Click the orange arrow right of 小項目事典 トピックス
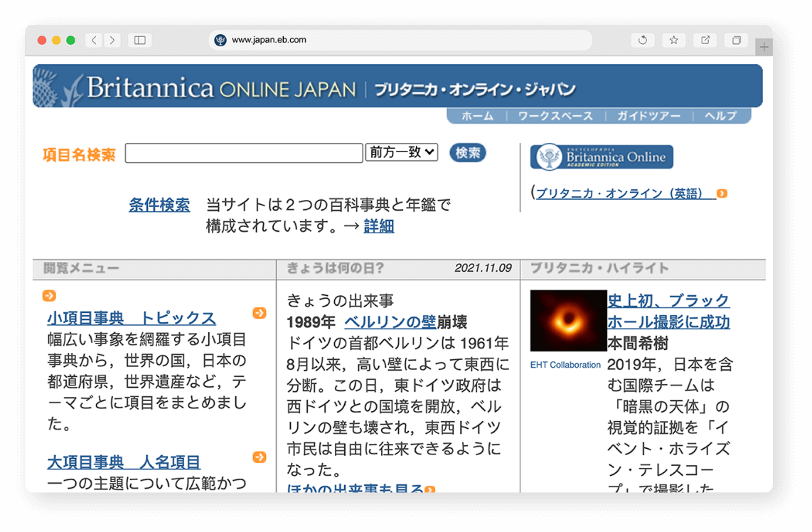The image size is (812, 532). tap(260, 313)
